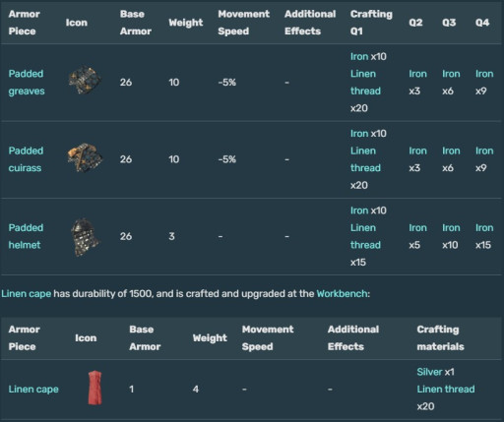Follow the Workbench link
This screenshot has width=504, height=422.
pyautogui.click(x=342, y=293)
